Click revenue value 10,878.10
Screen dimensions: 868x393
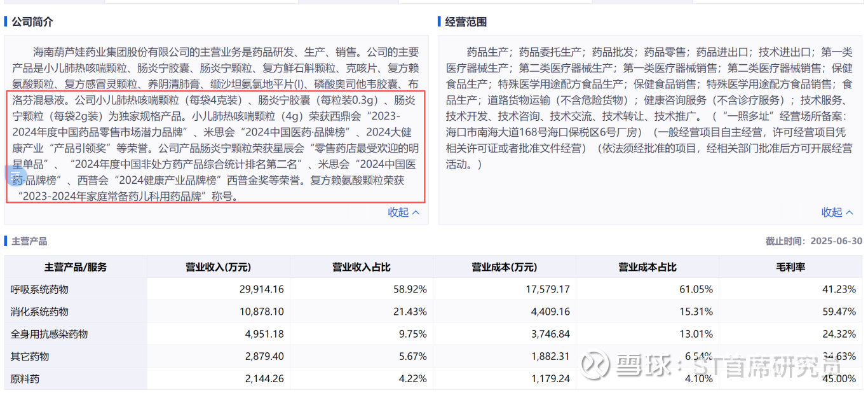pyautogui.click(x=262, y=312)
